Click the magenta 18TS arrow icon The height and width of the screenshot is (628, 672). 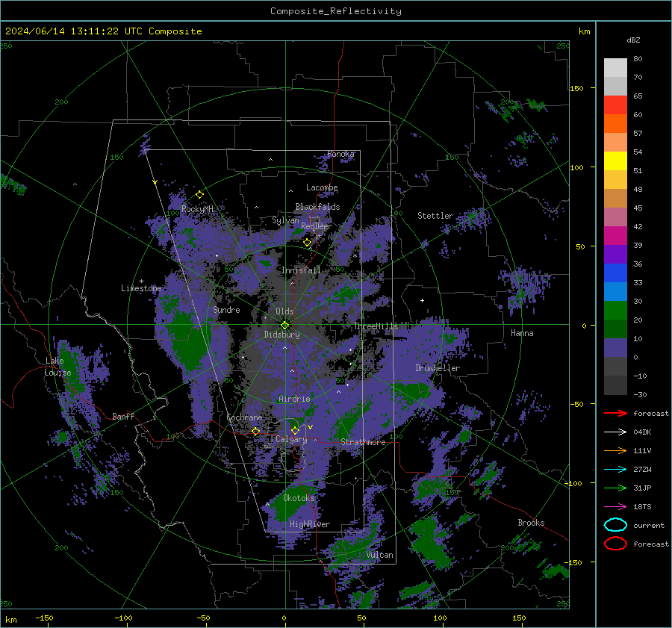615,507
